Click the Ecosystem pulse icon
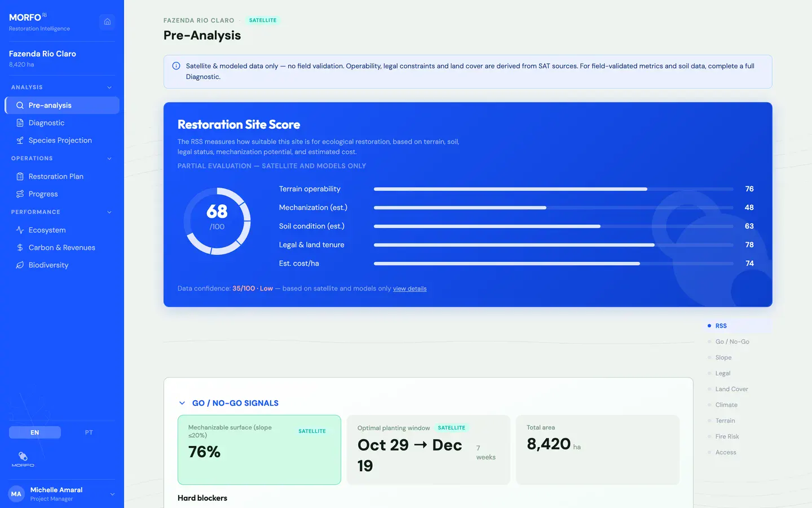Viewport: 812px width, 508px height. (x=20, y=230)
